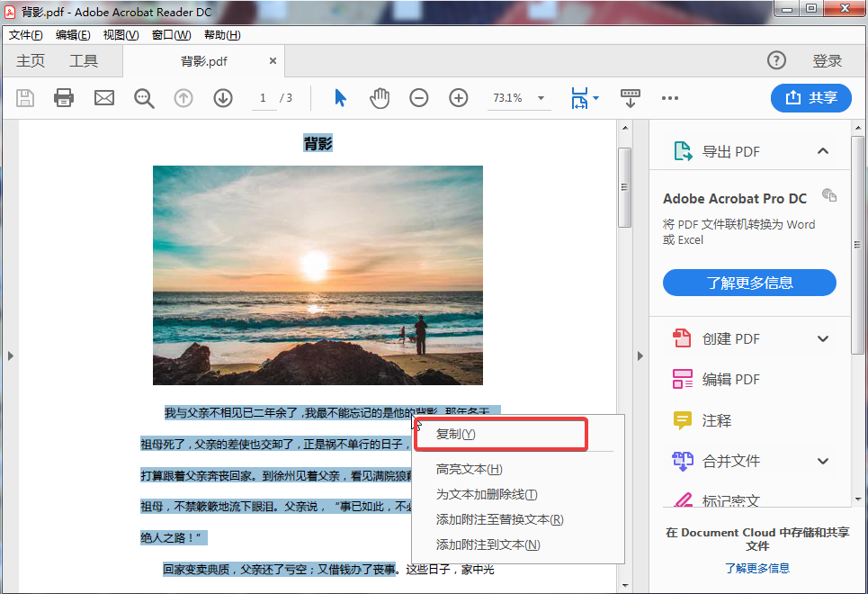Select the Hand tool
The image size is (868, 594).
tap(380, 97)
